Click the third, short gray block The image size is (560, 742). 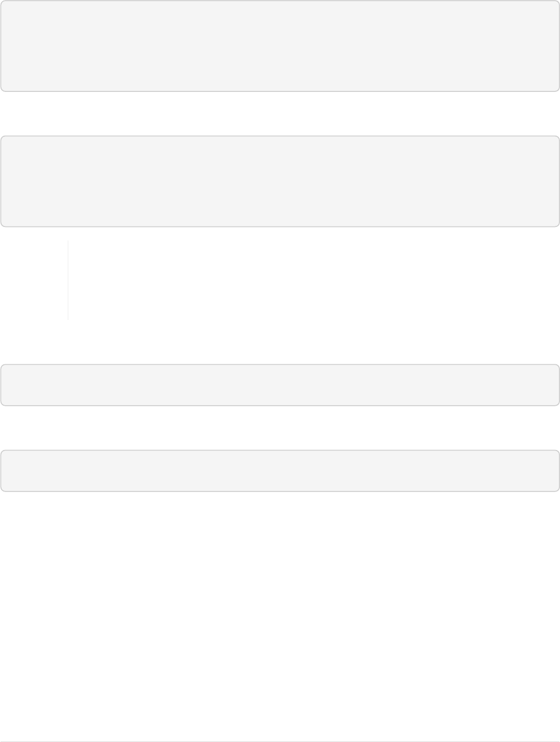[x=280, y=385]
